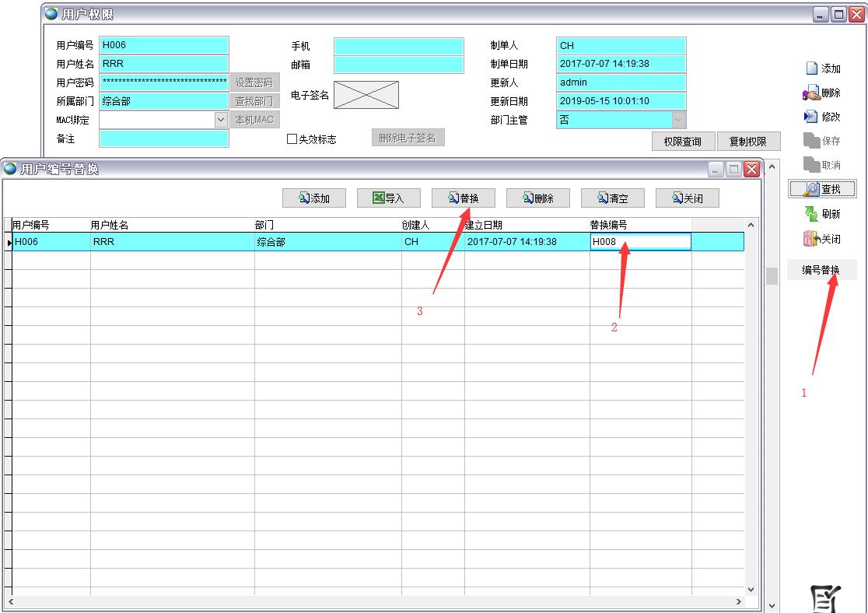
Task: Click the 查找 search icon button
Action: [x=813, y=188]
